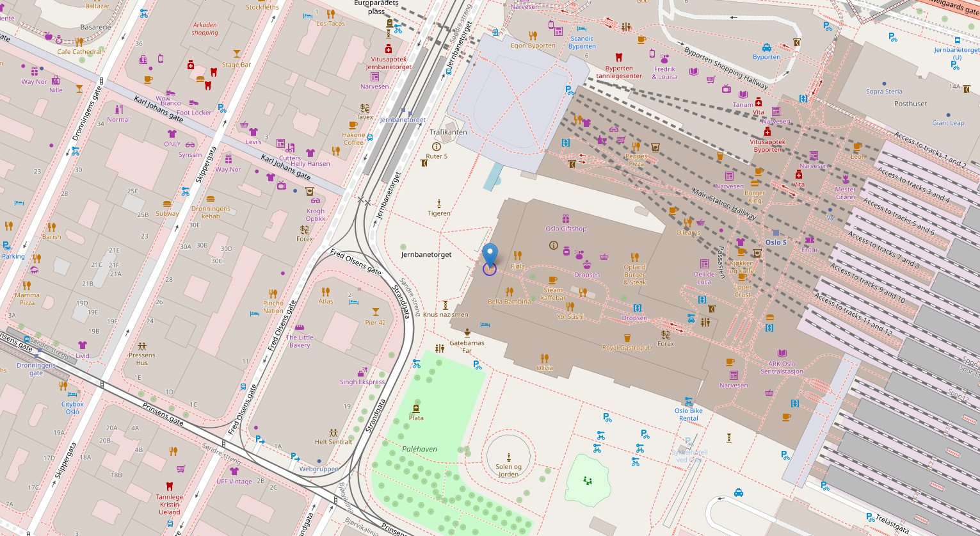The image size is (980, 536).
Task: Click ARK Oslo Sentralstasjon bookshop icon
Action: pos(782,353)
